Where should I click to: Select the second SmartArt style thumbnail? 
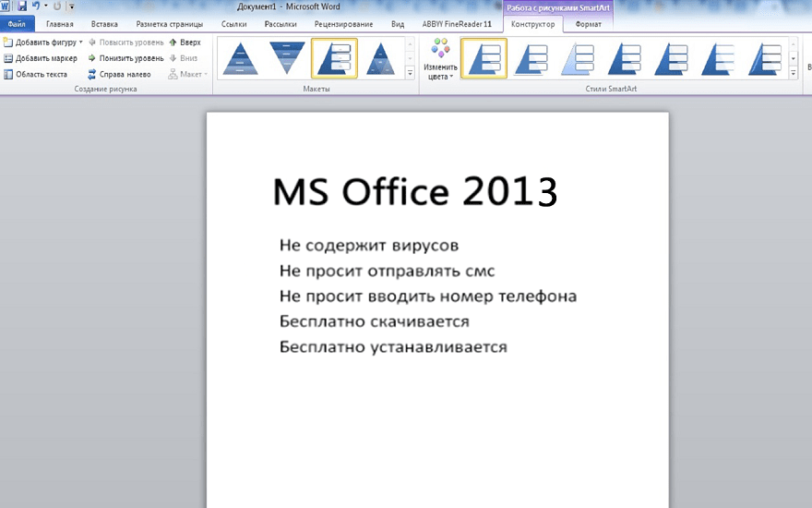(531, 58)
